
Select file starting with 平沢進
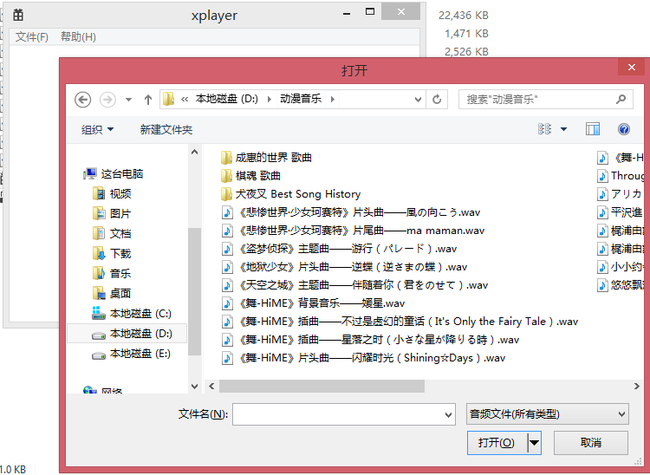(x=621, y=212)
